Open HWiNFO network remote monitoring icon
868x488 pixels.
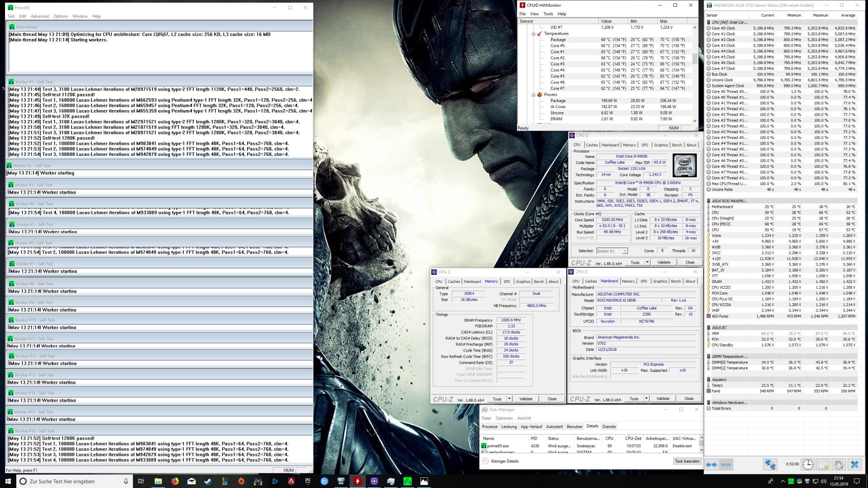pos(770,465)
